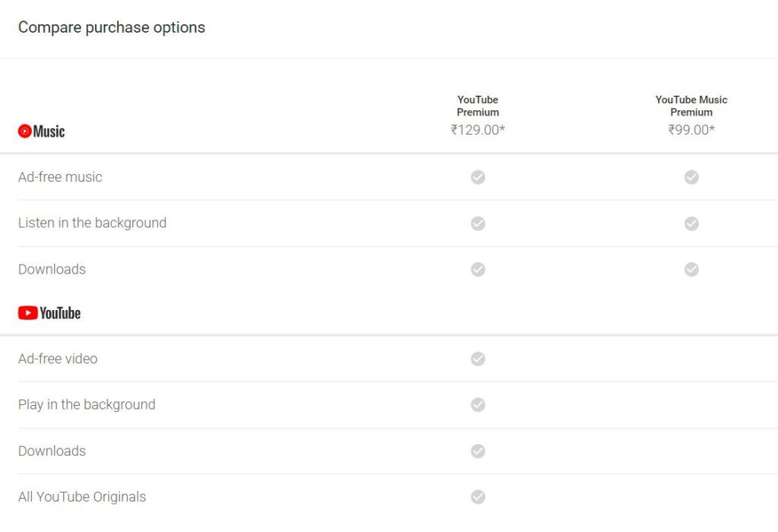The width and height of the screenshot is (778, 532).
Task: Click the Ad-free music feature label
Action: (60, 177)
